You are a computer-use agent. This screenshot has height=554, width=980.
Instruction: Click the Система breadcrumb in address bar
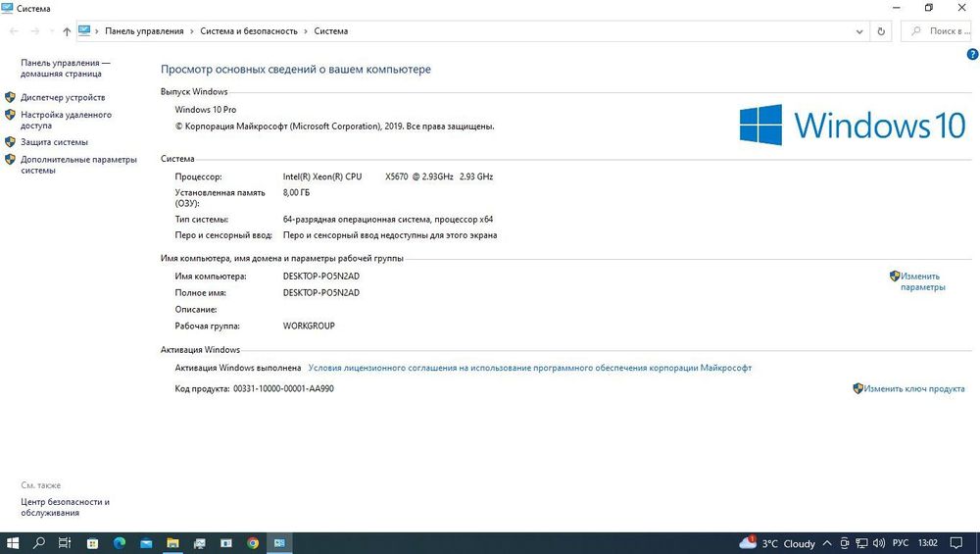coord(330,31)
